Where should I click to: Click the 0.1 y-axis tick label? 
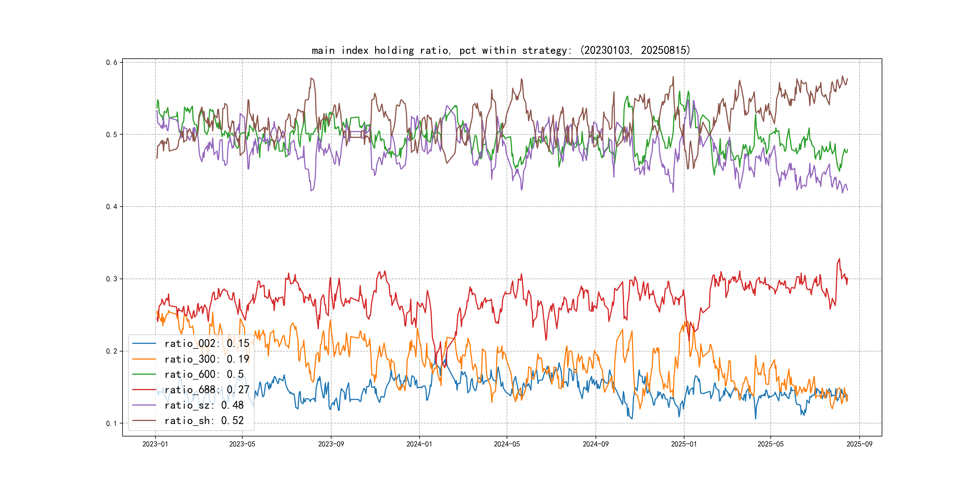click(112, 423)
